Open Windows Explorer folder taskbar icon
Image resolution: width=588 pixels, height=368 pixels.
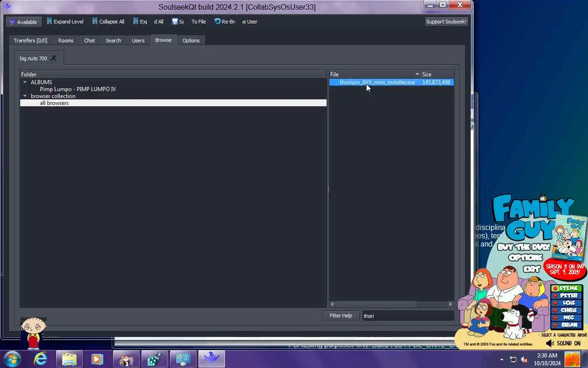69,359
